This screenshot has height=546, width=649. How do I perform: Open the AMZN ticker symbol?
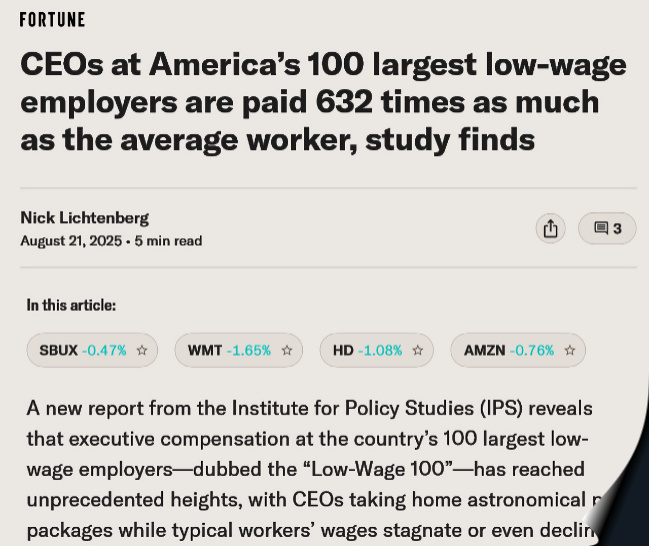484,351
